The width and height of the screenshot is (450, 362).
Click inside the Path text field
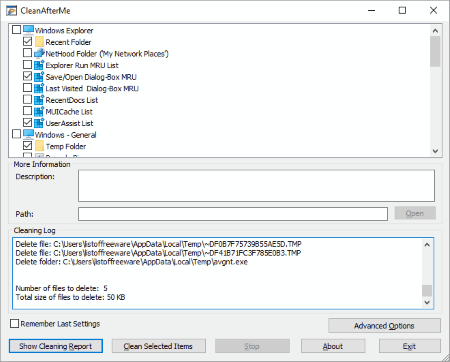point(233,214)
